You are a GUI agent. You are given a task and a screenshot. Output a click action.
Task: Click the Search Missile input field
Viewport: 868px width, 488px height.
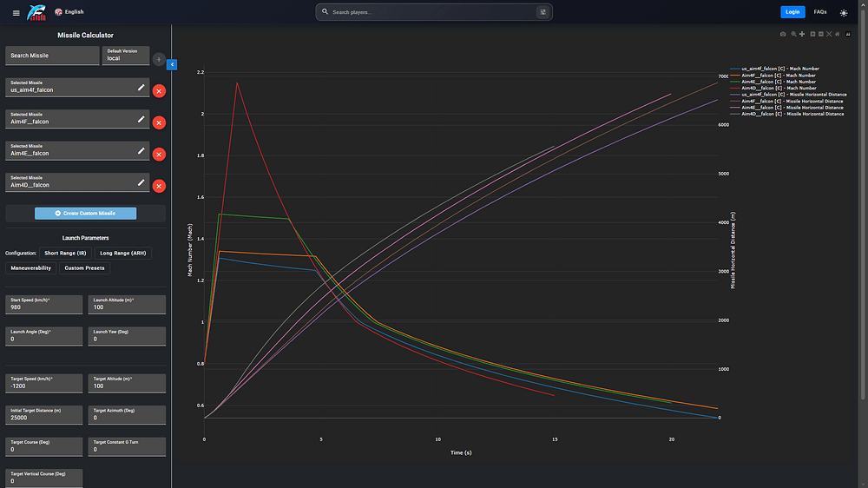click(53, 56)
